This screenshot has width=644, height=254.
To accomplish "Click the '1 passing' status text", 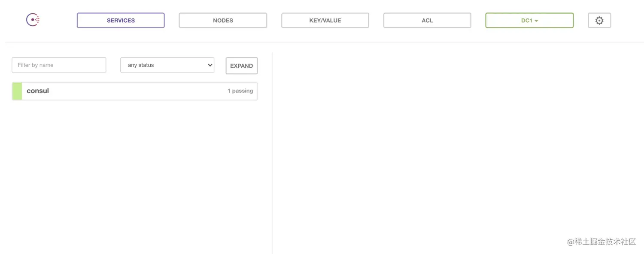I will pyautogui.click(x=240, y=91).
